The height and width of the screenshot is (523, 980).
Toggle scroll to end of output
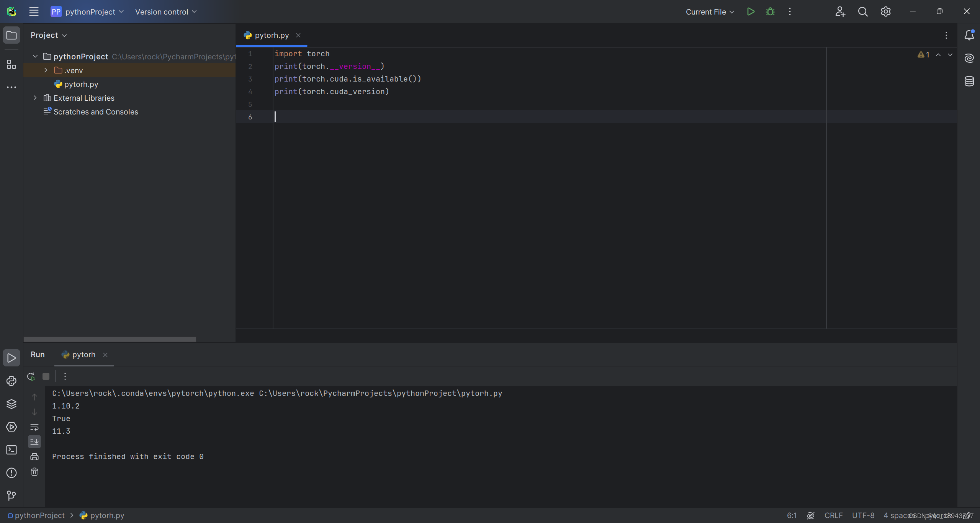point(34,442)
